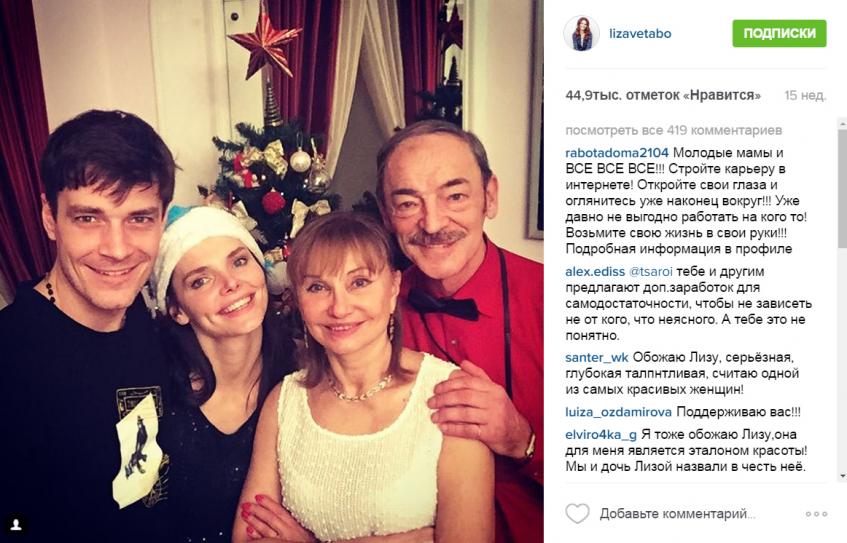Open the alex.ediss commenter profile
The image size is (847, 543).
click(x=595, y=271)
